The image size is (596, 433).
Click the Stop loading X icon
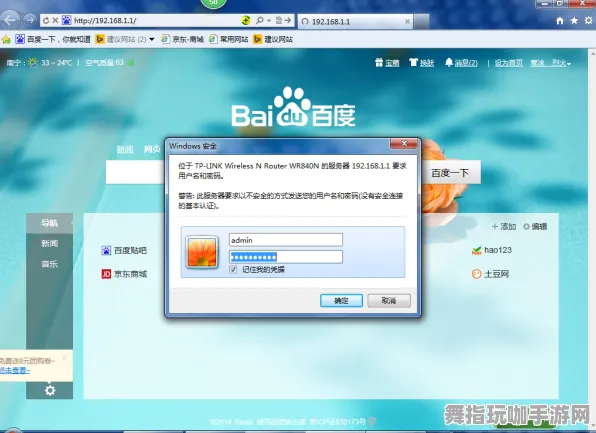coord(55,21)
